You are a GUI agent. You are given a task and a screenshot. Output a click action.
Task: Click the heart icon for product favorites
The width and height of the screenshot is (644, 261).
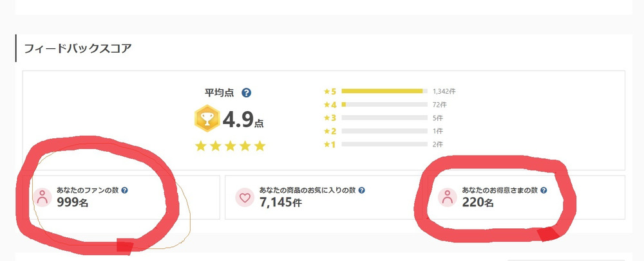pos(244,197)
